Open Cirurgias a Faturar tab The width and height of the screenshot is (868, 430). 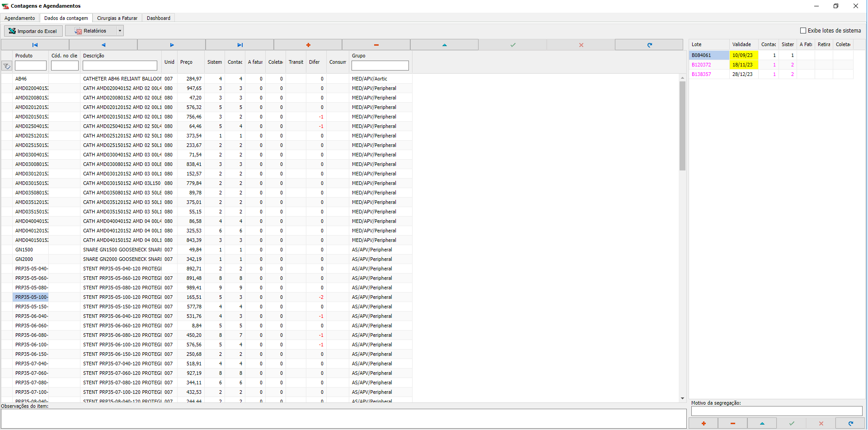point(117,18)
